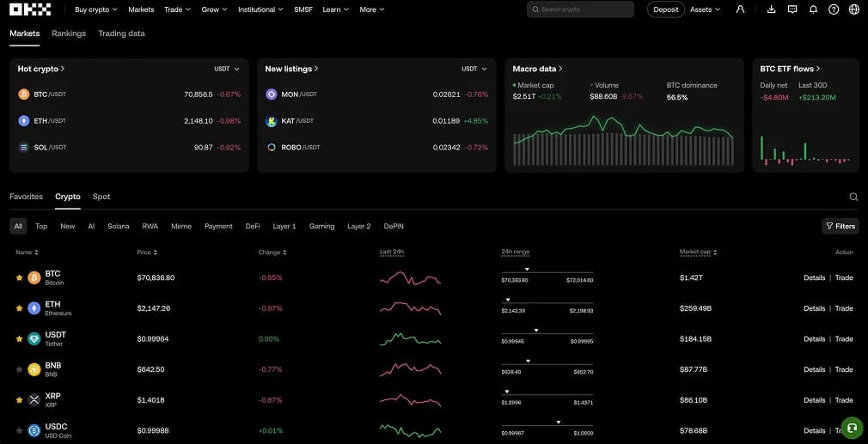The width and height of the screenshot is (868, 444).
Task: Open the Markets link in top navigation
Action: pos(141,9)
